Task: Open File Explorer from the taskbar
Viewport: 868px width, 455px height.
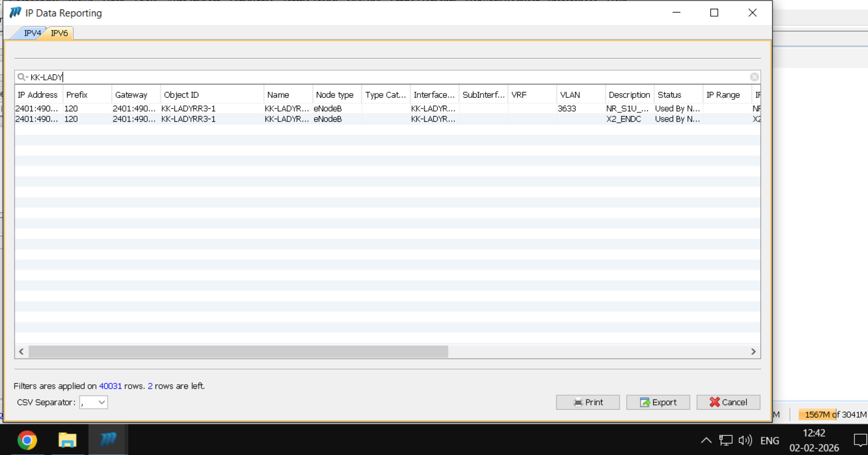Action: pyautogui.click(x=67, y=440)
